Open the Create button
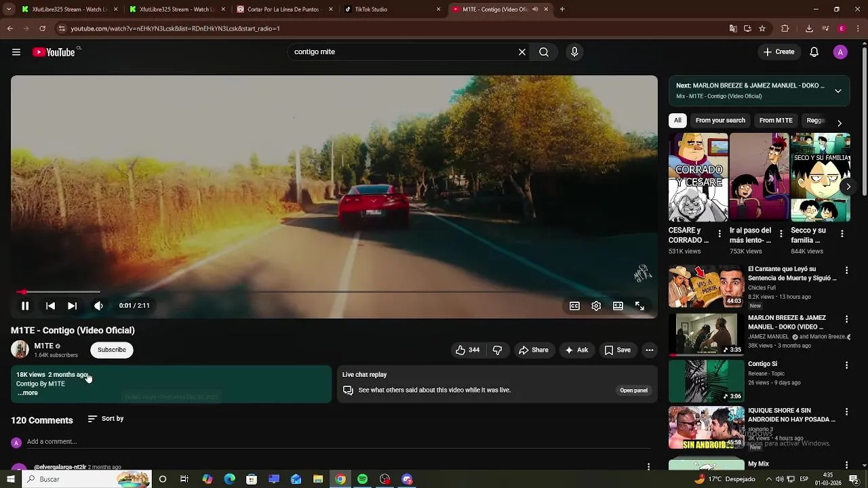 [778, 52]
